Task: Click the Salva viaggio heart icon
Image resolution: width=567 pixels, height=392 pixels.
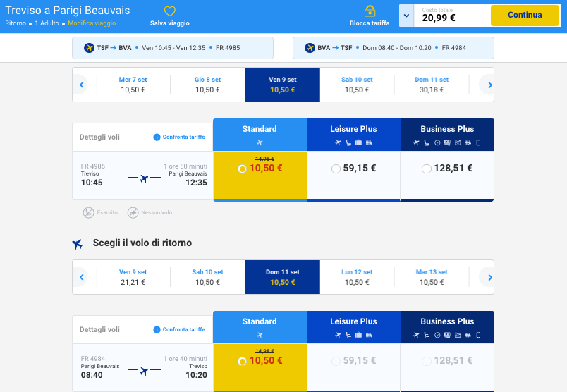Action: [x=169, y=11]
